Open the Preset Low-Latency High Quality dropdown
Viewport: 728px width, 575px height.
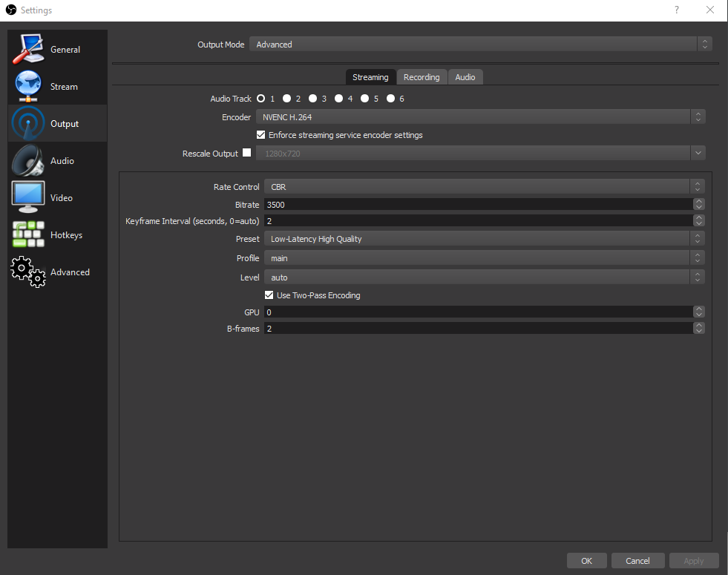point(485,239)
